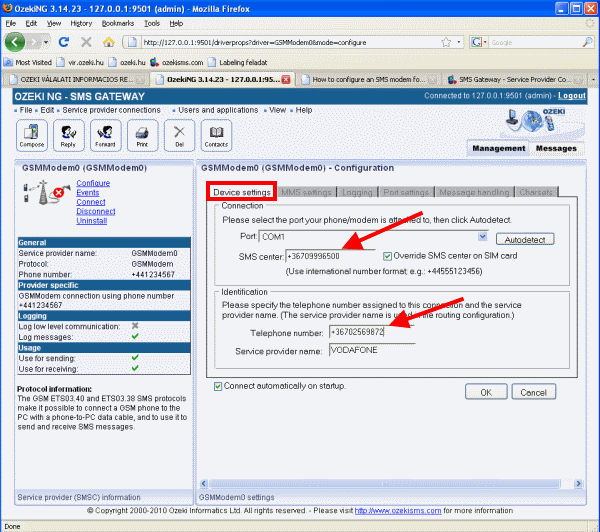
Task: Click the OK button
Action: coord(486,392)
